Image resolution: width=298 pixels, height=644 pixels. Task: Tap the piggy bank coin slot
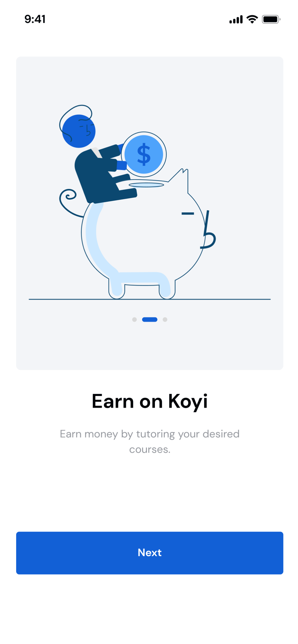(x=146, y=185)
